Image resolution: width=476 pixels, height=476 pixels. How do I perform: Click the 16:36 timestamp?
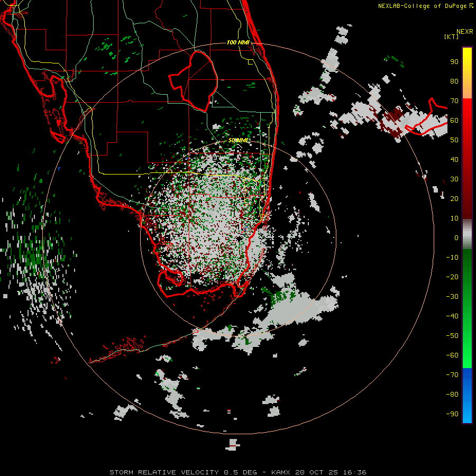354,472
